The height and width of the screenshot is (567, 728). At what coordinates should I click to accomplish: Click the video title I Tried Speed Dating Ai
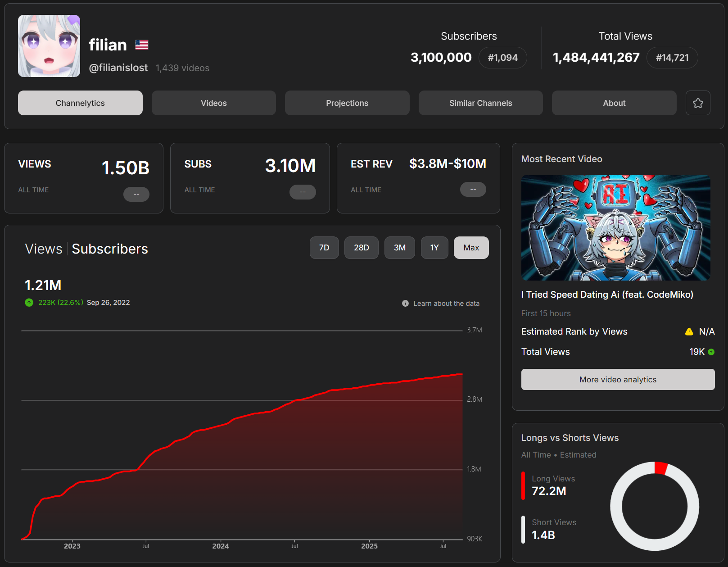pyautogui.click(x=607, y=295)
